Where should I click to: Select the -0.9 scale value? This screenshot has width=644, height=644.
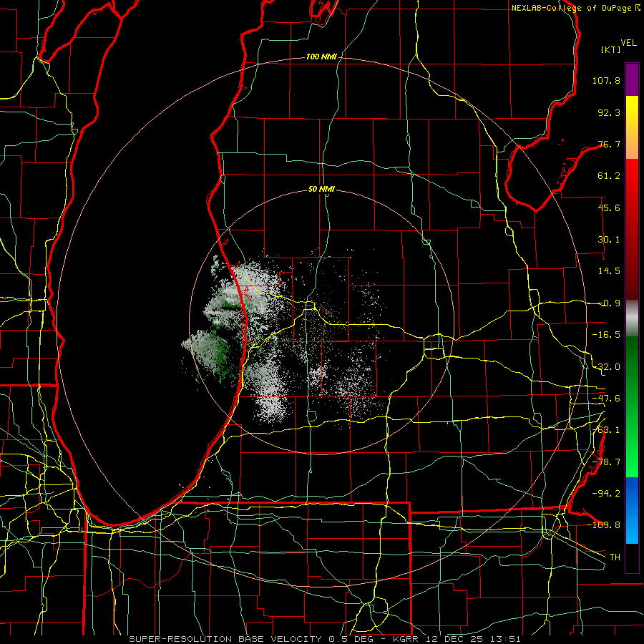[610, 303]
